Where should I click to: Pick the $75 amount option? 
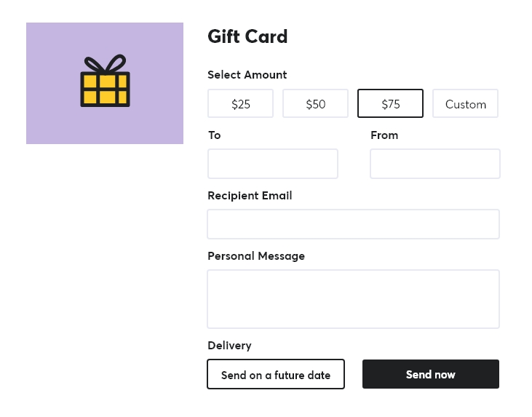click(x=390, y=103)
